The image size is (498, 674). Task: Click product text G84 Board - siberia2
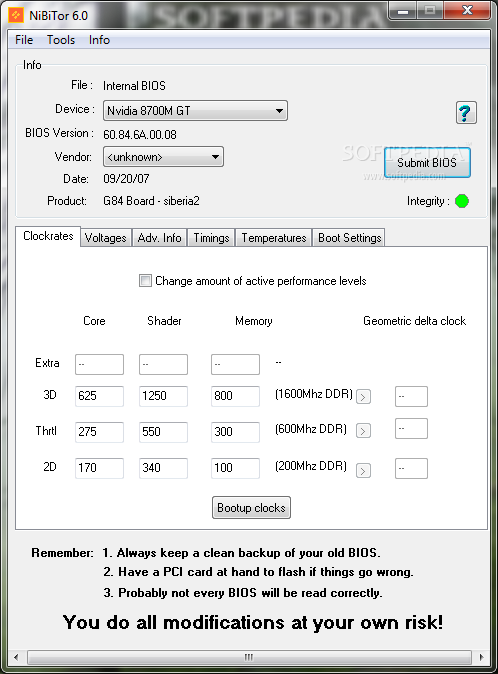click(x=151, y=201)
